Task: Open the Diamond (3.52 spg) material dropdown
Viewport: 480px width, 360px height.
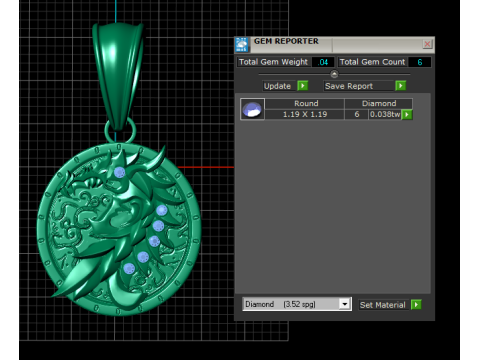Action: point(345,304)
